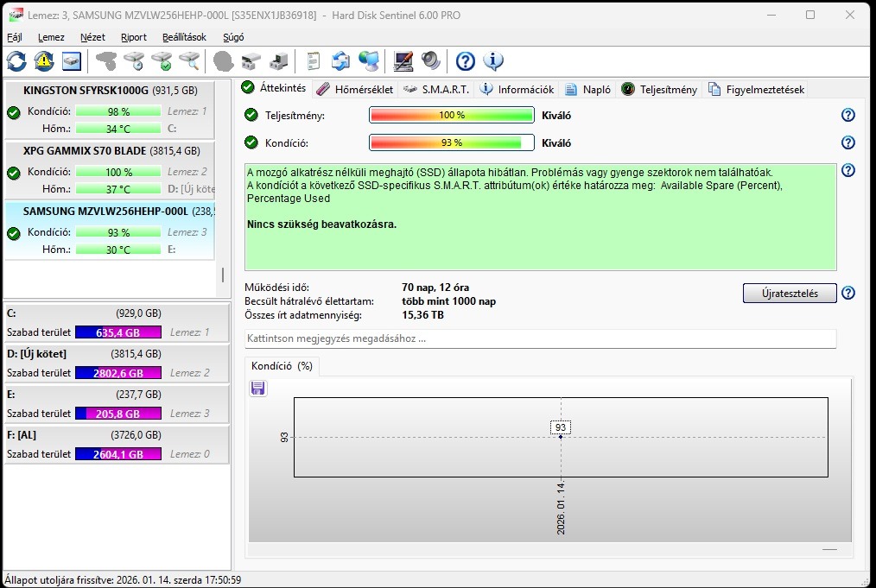The image size is (876, 588).
Task: Open the warning report toolbar icon
Action: tap(42, 61)
